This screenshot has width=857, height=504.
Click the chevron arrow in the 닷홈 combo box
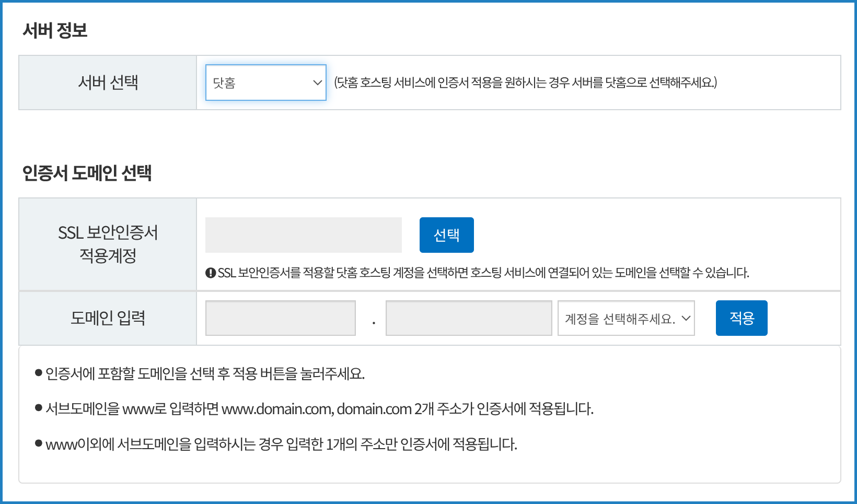click(x=317, y=83)
